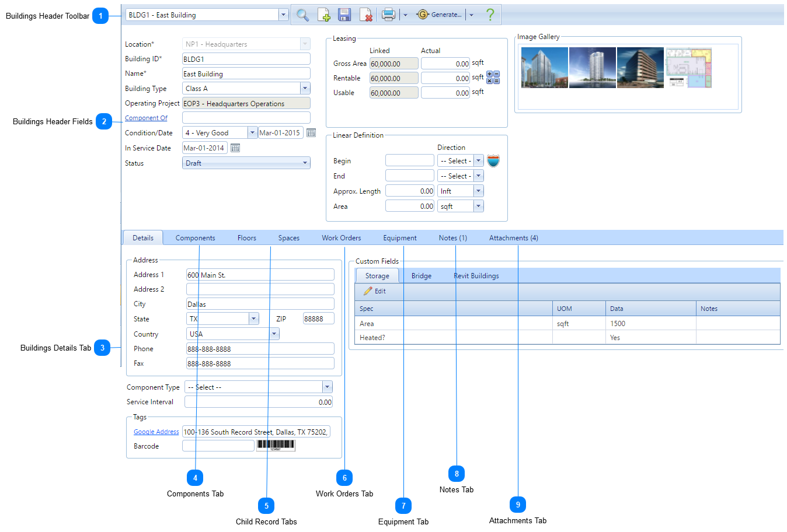Click the Component Of link
This screenshot has height=532, width=787.
146,118
